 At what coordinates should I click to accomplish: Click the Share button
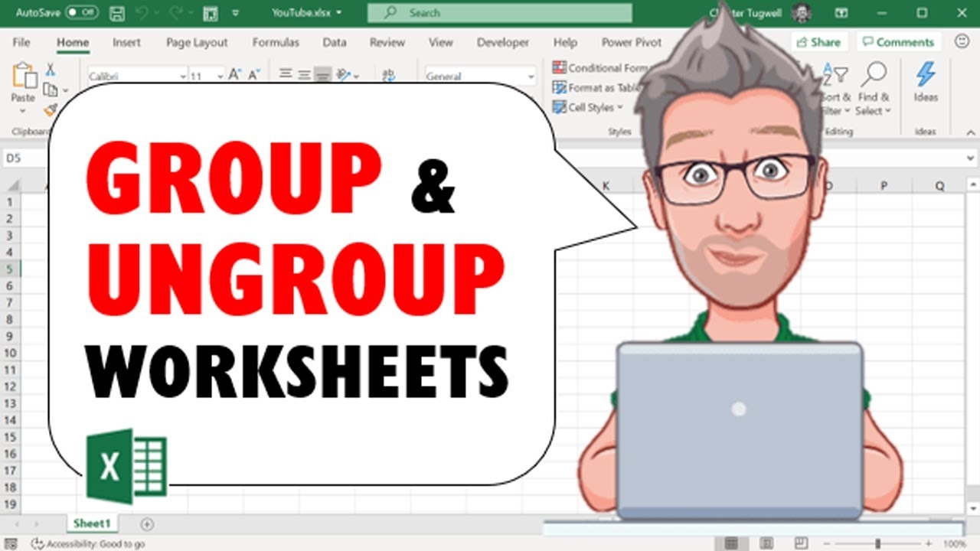(818, 42)
